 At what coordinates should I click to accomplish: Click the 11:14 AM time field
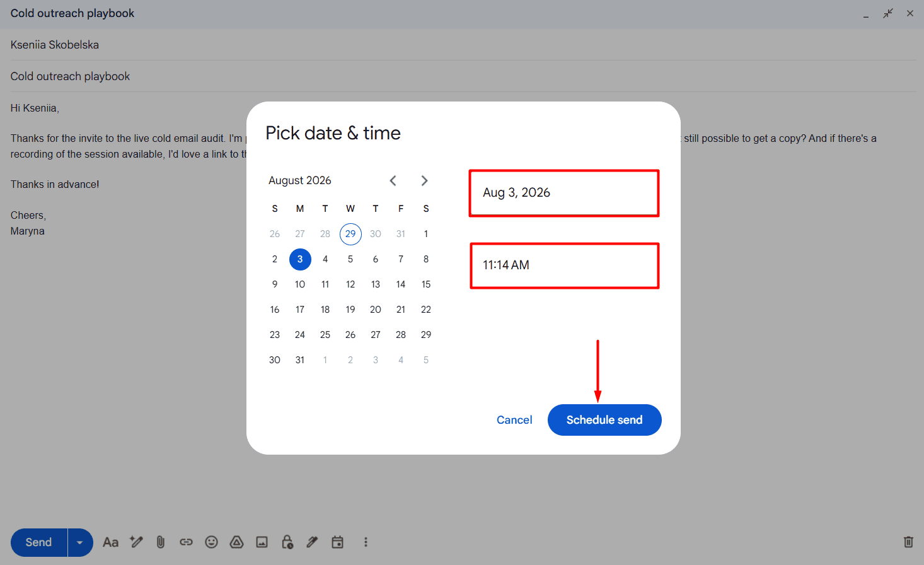565,265
